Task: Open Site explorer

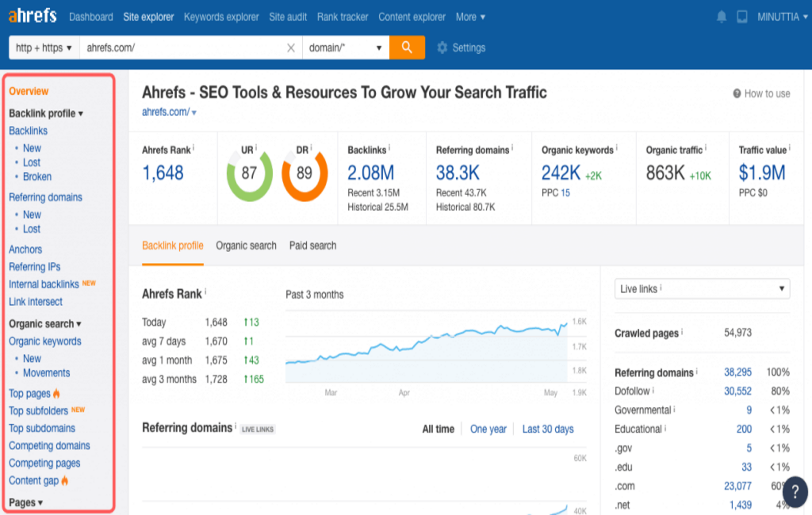Action: [x=148, y=17]
